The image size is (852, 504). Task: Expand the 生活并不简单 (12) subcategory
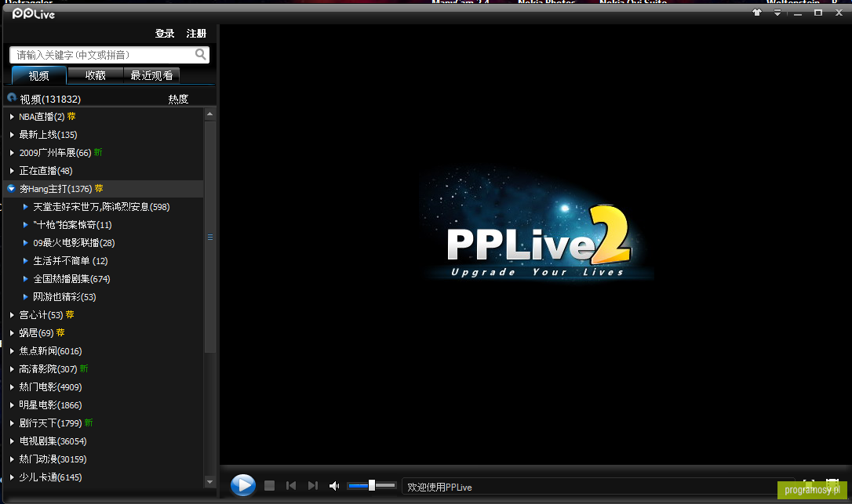(x=26, y=261)
